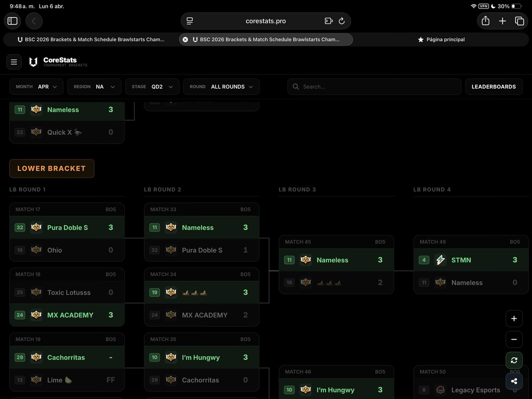Click MX ACADEMY badge in Match 18
This screenshot has height=399, width=532.
click(36, 315)
